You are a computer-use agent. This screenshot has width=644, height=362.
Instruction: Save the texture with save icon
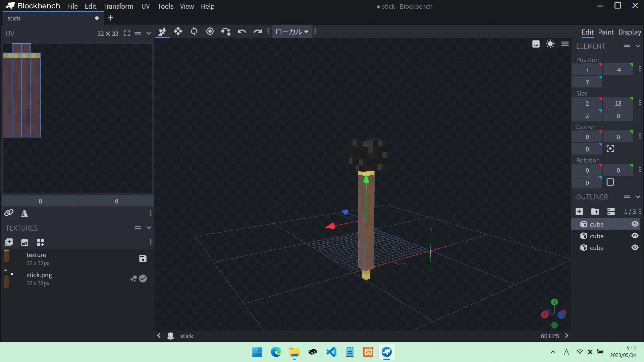point(143,258)
